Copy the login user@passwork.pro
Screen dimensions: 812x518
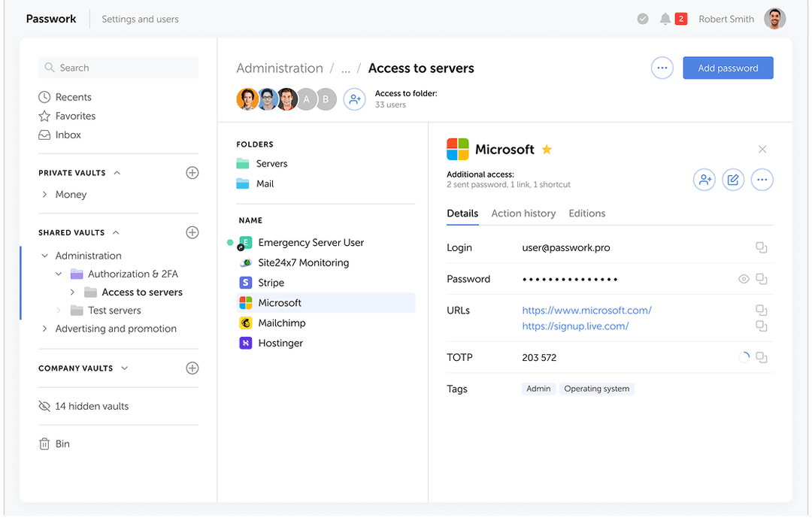click(x=761, y=247)
